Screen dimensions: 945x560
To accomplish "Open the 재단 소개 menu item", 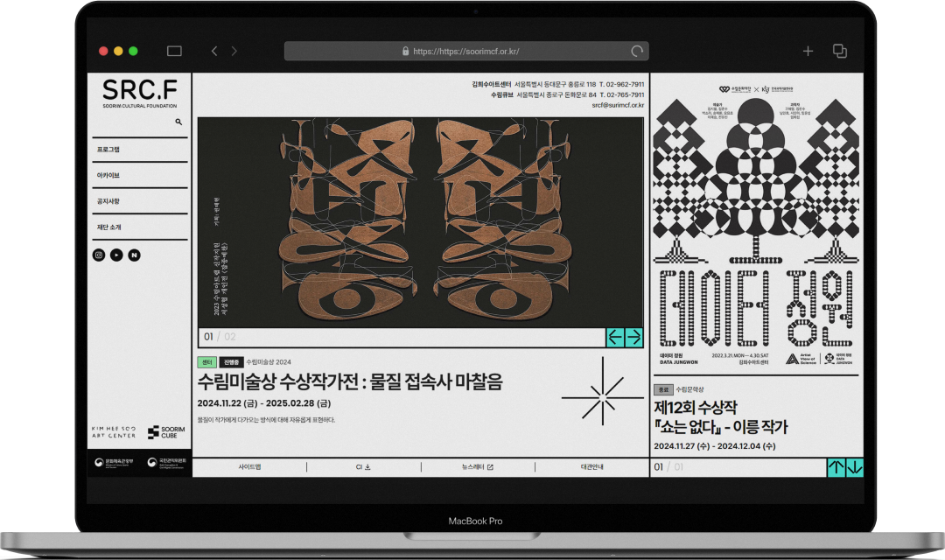I will [x=109, y=227].
